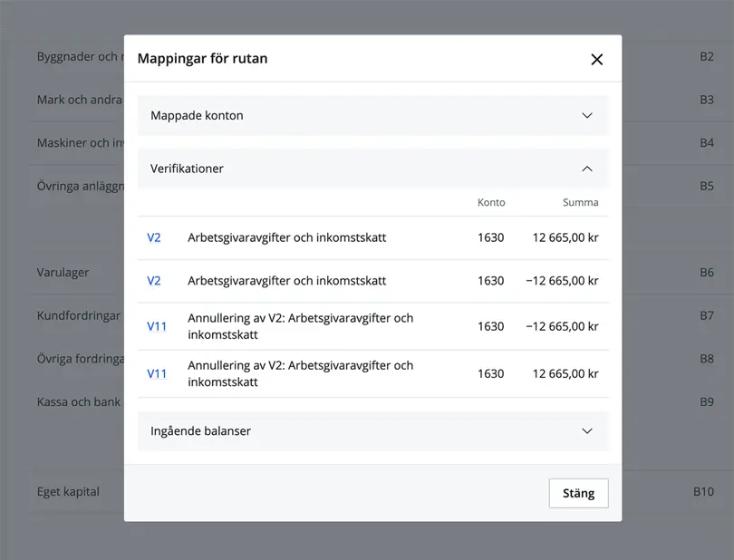
Task: Open the V11 link with −12 665,00 kr
Action: pyautogui.click(x=157, y=326)
